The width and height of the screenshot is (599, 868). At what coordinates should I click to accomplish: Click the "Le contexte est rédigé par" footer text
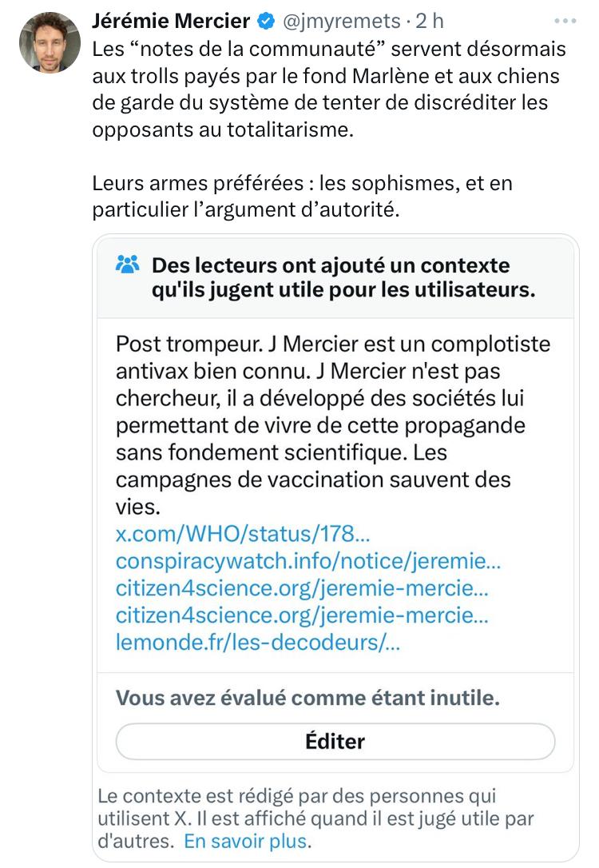(315, 818)
